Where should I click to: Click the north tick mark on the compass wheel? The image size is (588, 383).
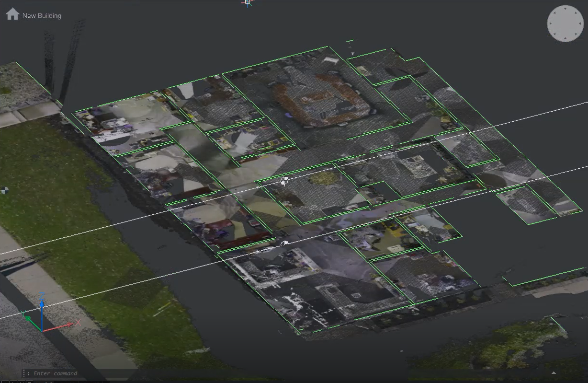click(x=565, y=9)
